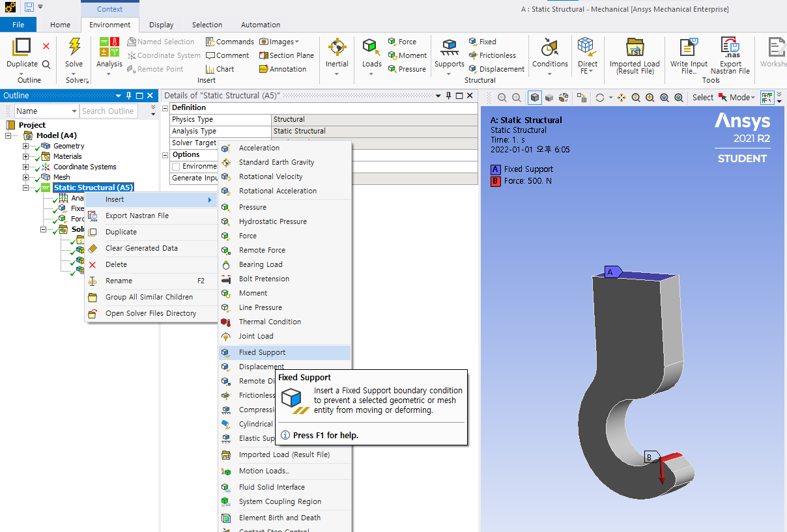
Task: Click the Duplicate icon in the Outline group
Action: (x=21, y=47)
